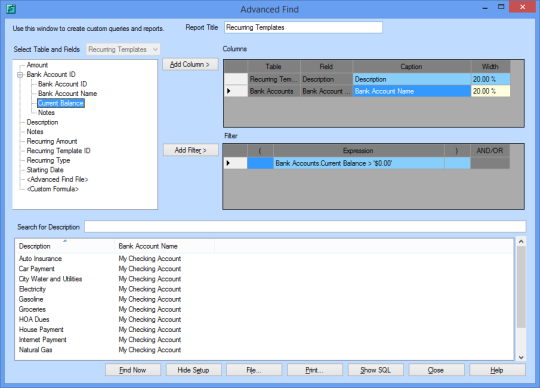The width and height of the screenshot is (540, 388).
Task: Select City Water and Utilities row
Action: point(264,279)
